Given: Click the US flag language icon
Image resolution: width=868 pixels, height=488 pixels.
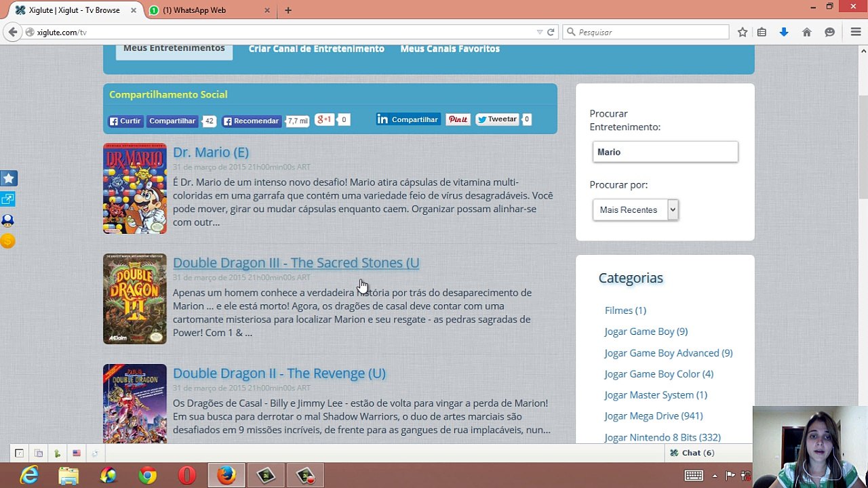Looking at the screenshot, I should tap(77, 453).
